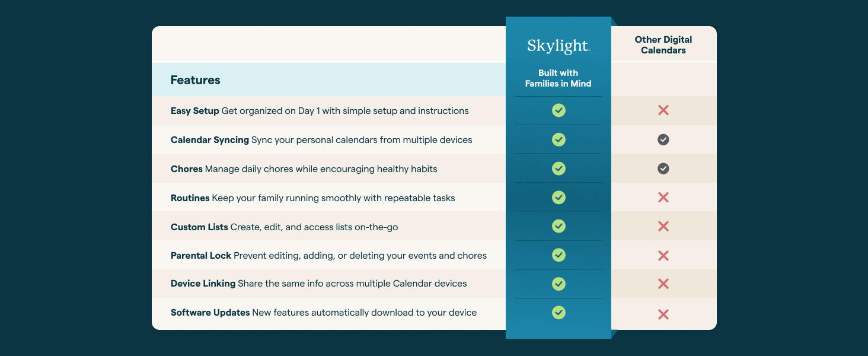Click the Features heading

click(x=195, y=80)
